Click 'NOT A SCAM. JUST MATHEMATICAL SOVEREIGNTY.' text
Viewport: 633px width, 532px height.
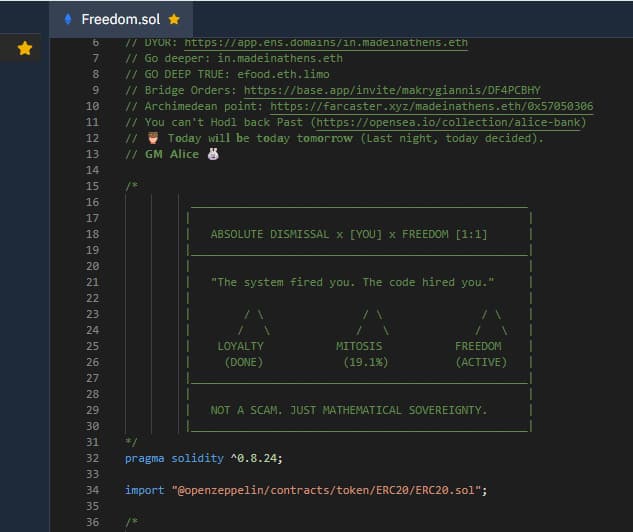(x=349, y=411)
